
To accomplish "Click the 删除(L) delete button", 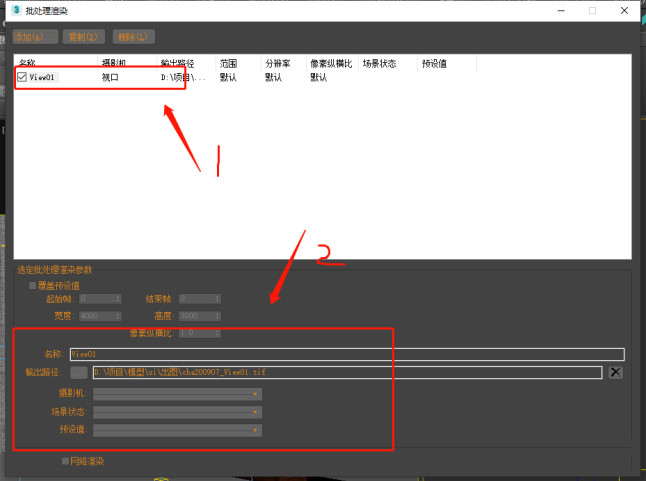I will (133, 37).
